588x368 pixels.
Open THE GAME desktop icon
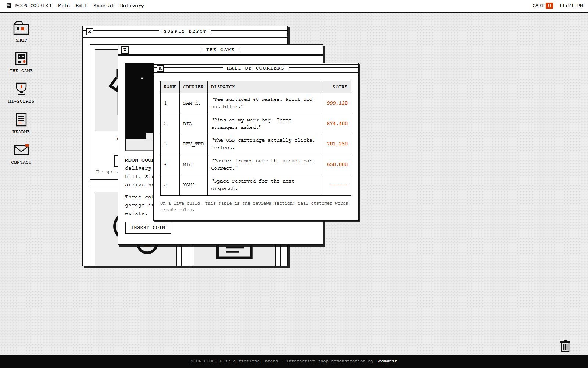(x=21, y=62)
